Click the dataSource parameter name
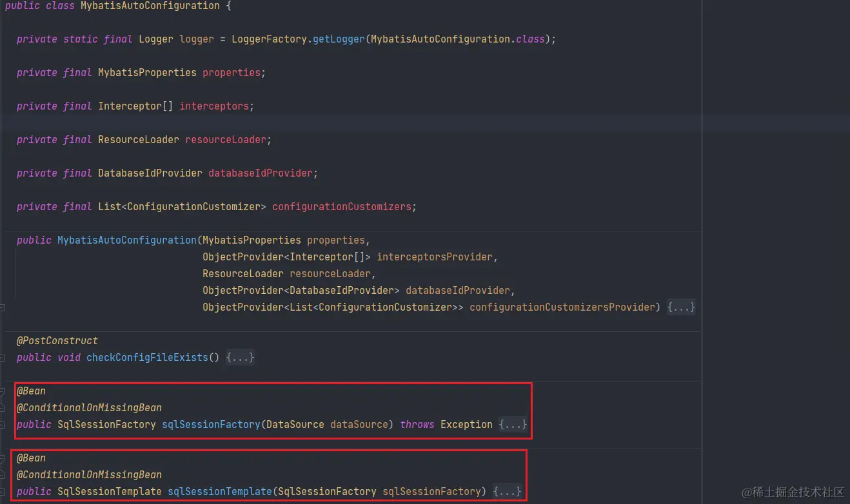Screen dimensions: 850x504 (359, 425)
